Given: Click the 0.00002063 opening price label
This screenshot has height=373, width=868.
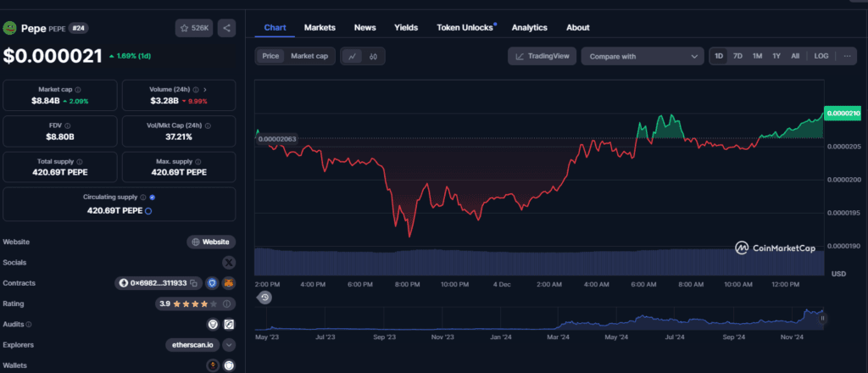Looking at the screenshot, I should (x=278, y=138).
